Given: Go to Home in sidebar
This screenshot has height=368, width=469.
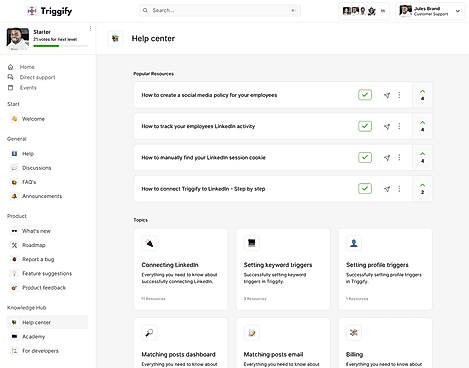Looking at the screenshot, I should [x=27, y=67].
